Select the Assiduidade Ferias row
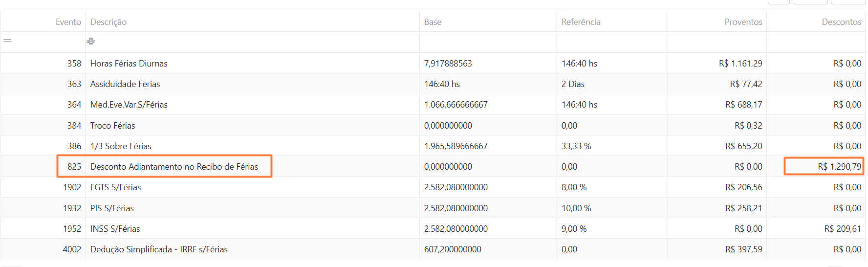Viewport: 868px width, 267px height. point(125,84)
